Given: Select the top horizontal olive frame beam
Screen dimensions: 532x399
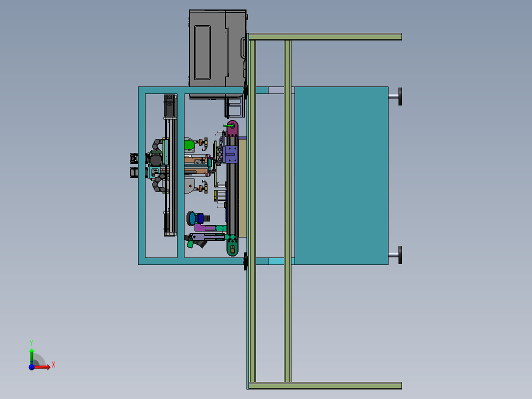Looking at the screenshot, I should [325, 36].
